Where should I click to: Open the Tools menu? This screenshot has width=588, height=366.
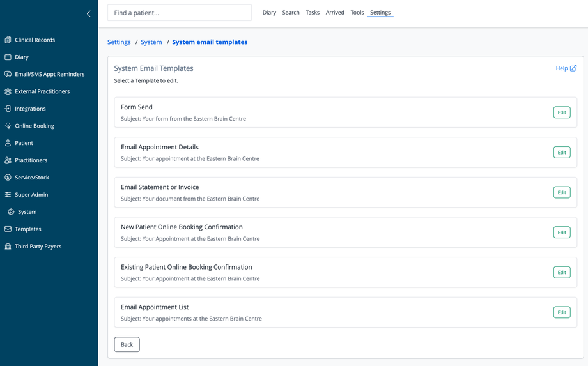click(x=357, y=13)
